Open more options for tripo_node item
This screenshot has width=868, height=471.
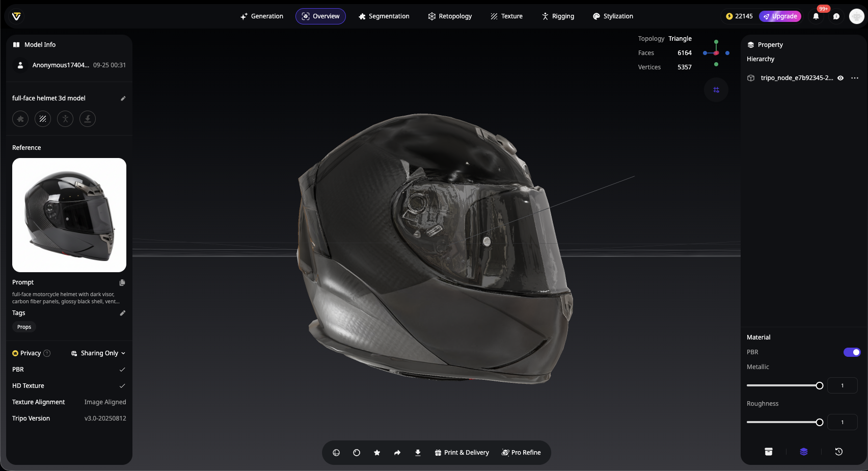[x=855, y=78]
